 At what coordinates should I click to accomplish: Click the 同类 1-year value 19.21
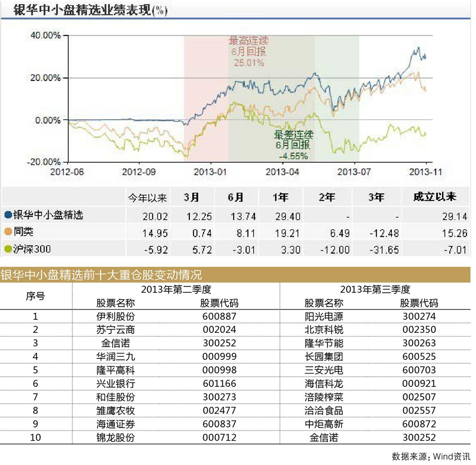288,233
